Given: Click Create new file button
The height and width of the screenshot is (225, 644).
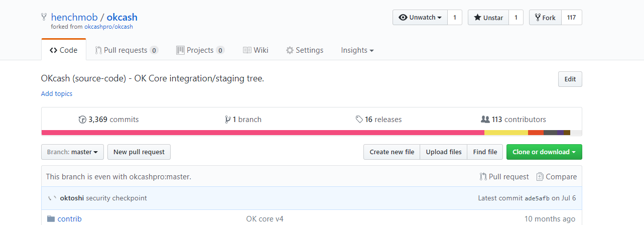Looking at the screenshot, I should pyautogui.click(x=392, y=152).
